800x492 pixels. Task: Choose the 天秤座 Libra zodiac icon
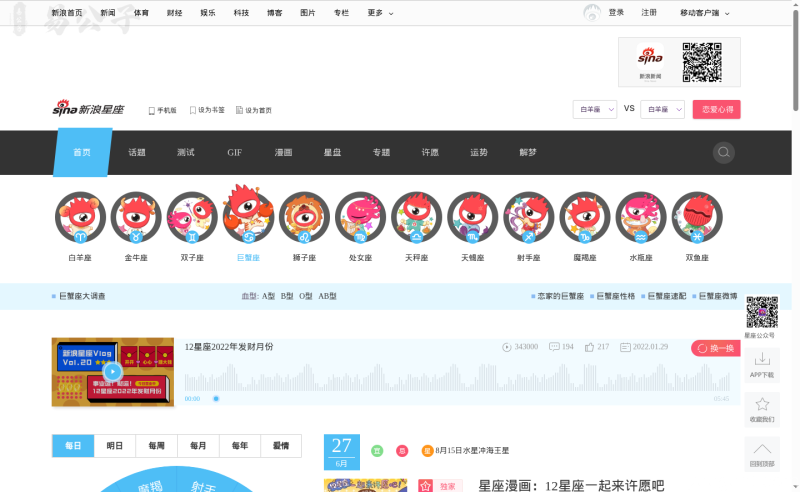click(417, 217)
